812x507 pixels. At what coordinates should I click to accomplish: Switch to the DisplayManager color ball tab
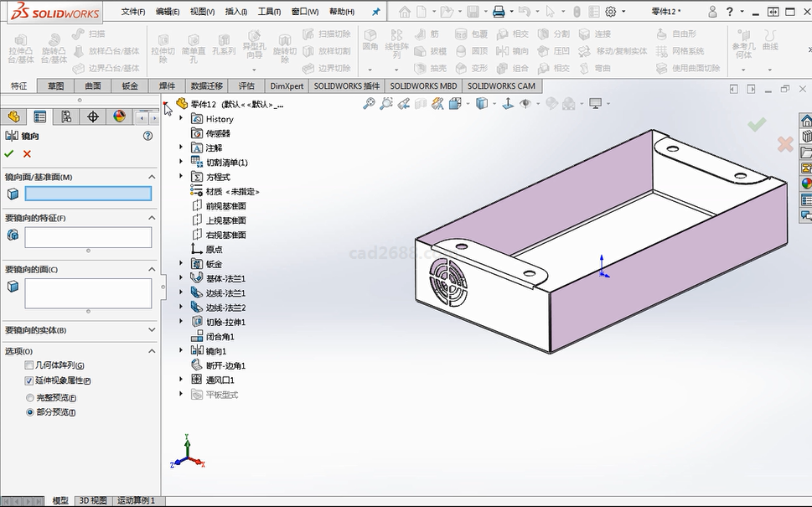click(x=119, y=116)
